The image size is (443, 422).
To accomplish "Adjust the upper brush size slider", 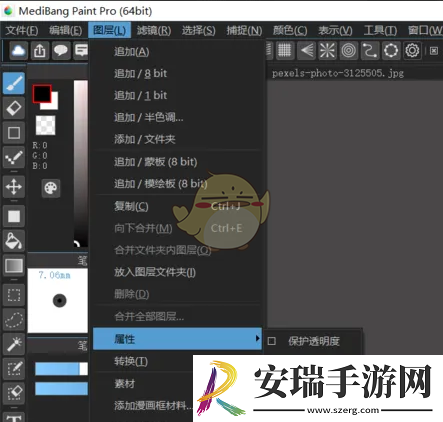I will point(61,369).
